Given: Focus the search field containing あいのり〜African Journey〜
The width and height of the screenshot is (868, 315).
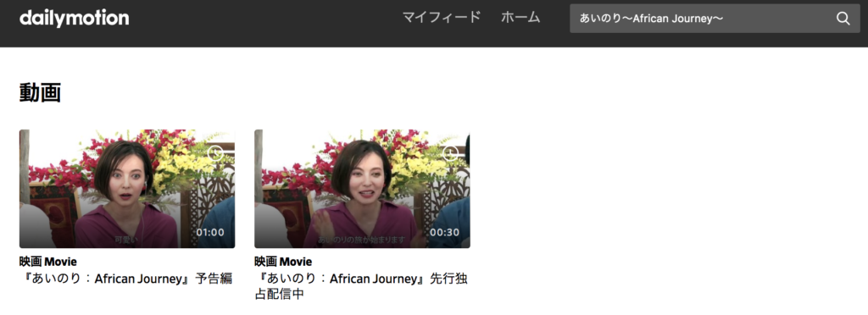Looking at the screenshot, I should tap(703, 19).
